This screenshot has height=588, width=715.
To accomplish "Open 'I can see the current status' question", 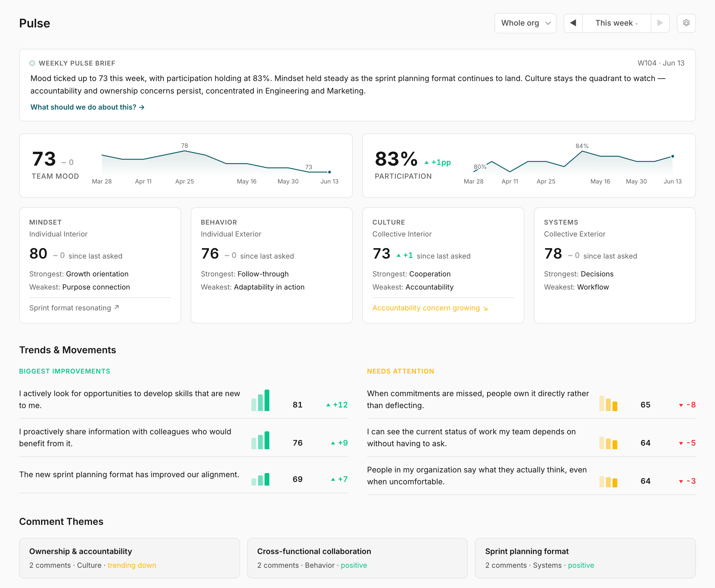I will (472, 437).
